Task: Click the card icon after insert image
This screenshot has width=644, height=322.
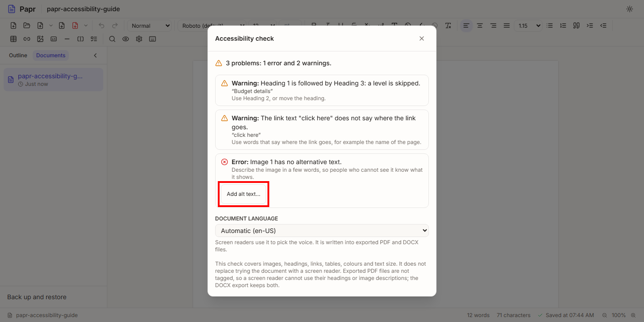Action: [x=54, y=39]
